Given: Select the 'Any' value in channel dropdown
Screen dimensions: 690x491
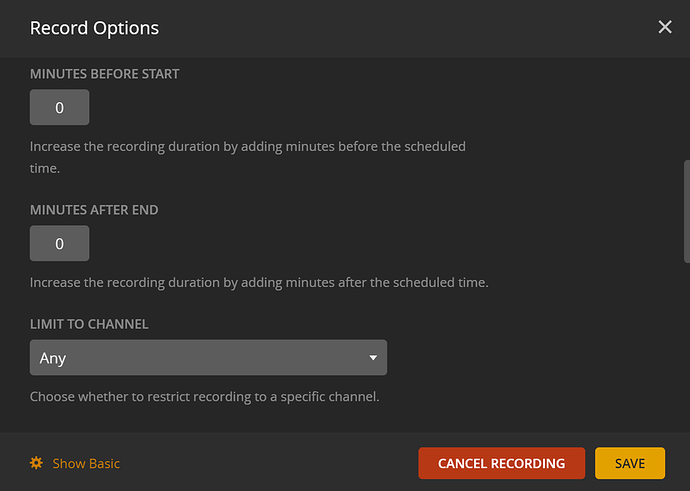Looking at the screenshot, I should pyautogui.click(x=54, y=357).
